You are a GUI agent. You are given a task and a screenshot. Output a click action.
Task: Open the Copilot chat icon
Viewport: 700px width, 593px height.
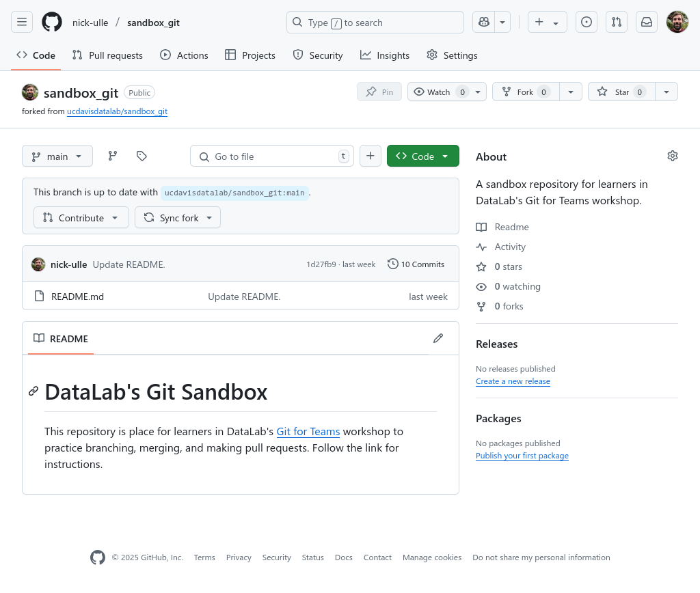tap(484, 23)
